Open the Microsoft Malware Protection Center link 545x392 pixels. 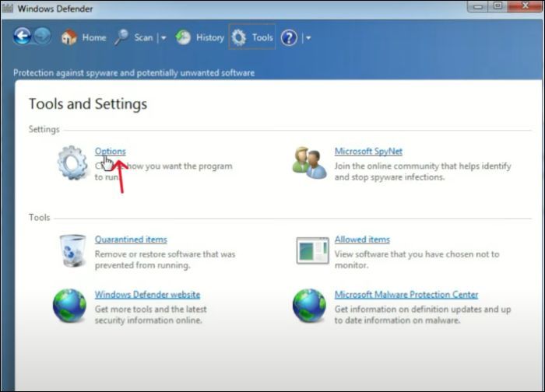(x=406, y=295)
